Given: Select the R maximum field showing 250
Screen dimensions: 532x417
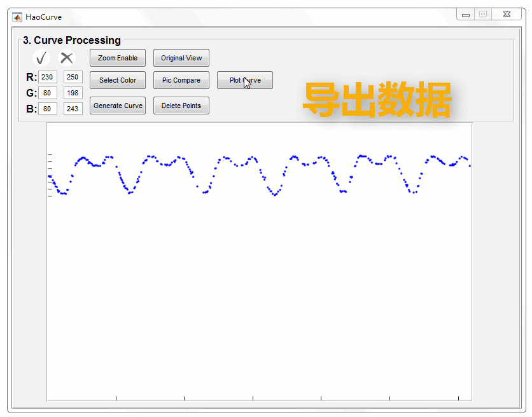Looking at the screenshot, I should (73, 77).
